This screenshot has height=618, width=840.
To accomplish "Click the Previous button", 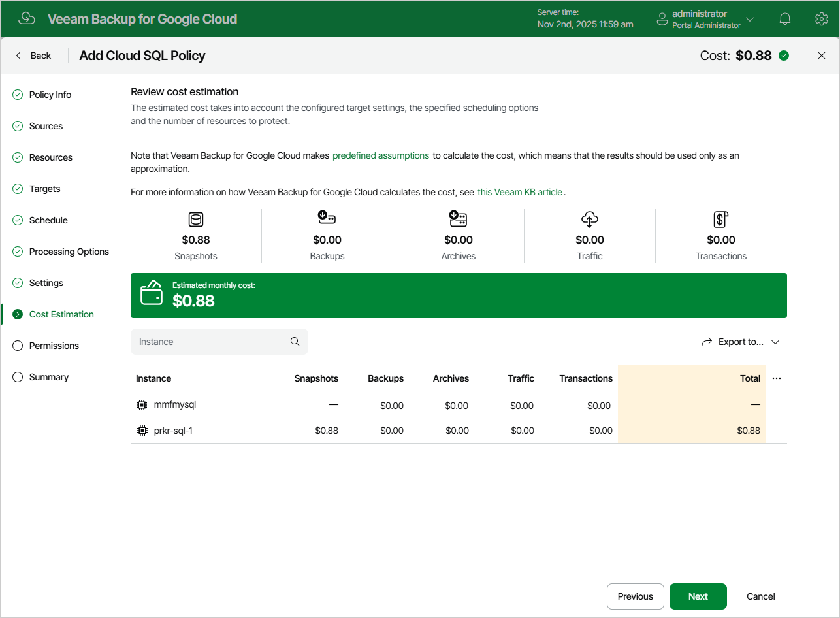I will click(636, 596).
